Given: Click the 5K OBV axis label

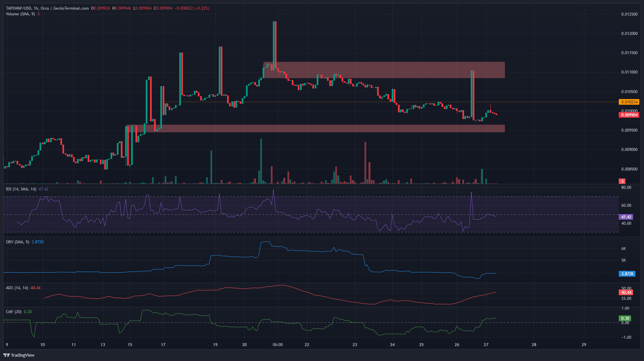Looking at the screenshot, I should point(623,260).
